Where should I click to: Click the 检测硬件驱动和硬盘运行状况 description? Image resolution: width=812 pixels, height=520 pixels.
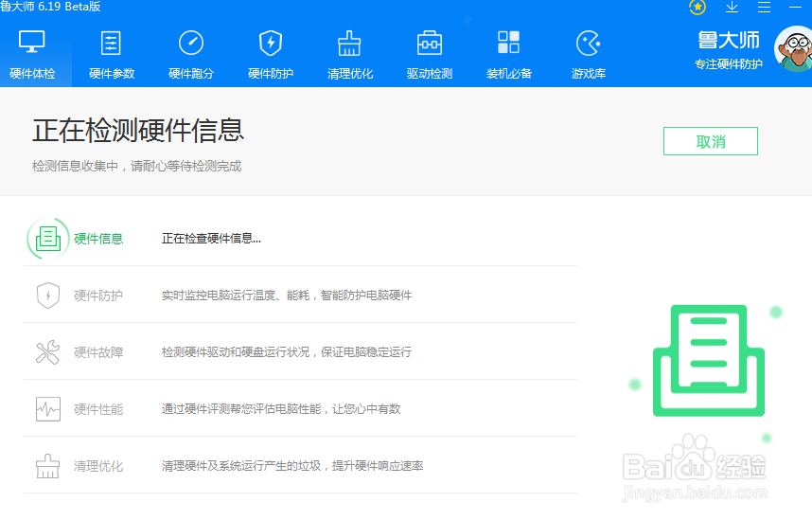click(287, 352)
